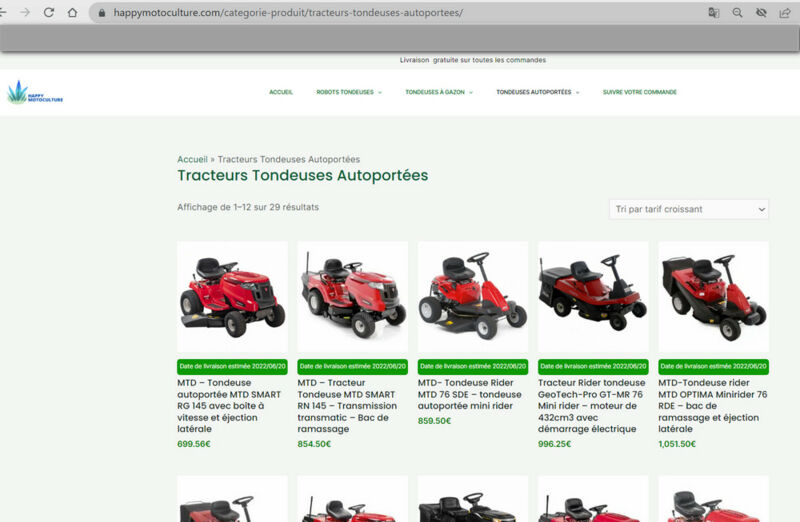Click the 1,051.50€ price
The width and height of the screenshot is (800, 522).
(x=677, y=444)
